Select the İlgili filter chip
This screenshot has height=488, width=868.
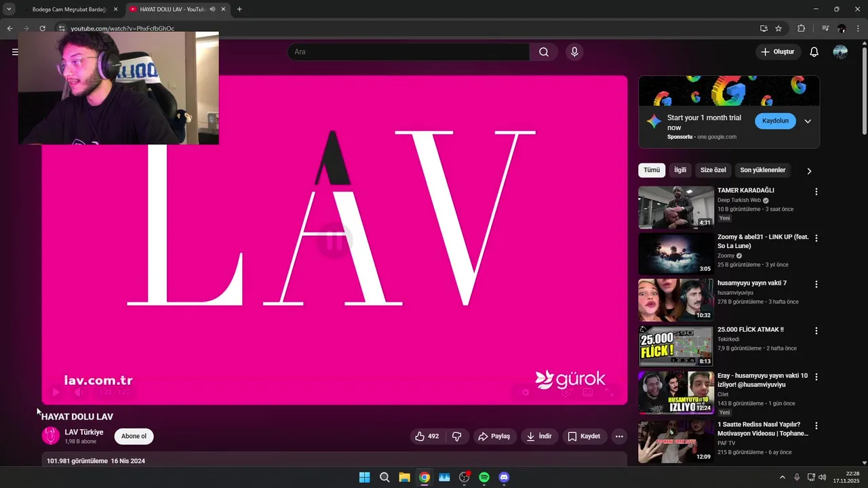point(680,170)
